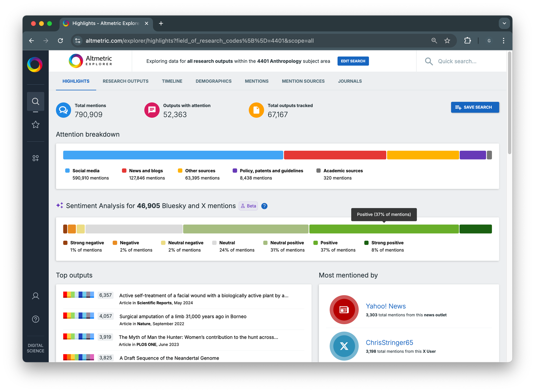Click the workspaces icon in the left sidebar
Screen dimensions: 535x392
[x=35, y=158]
